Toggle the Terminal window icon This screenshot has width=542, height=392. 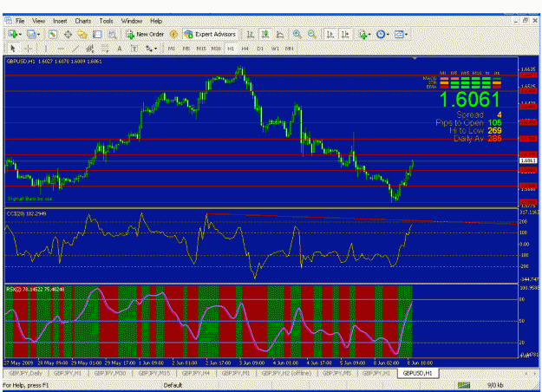[x=97, y=34]
